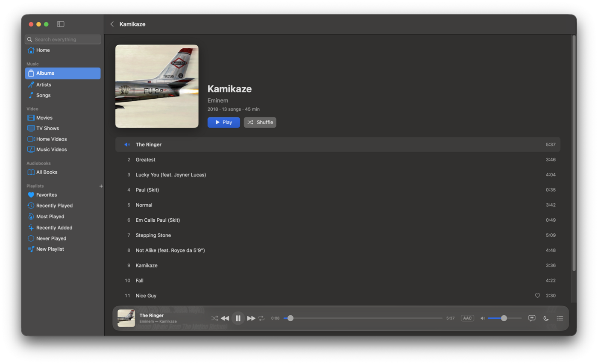Skip to the next track

(251, 318)
